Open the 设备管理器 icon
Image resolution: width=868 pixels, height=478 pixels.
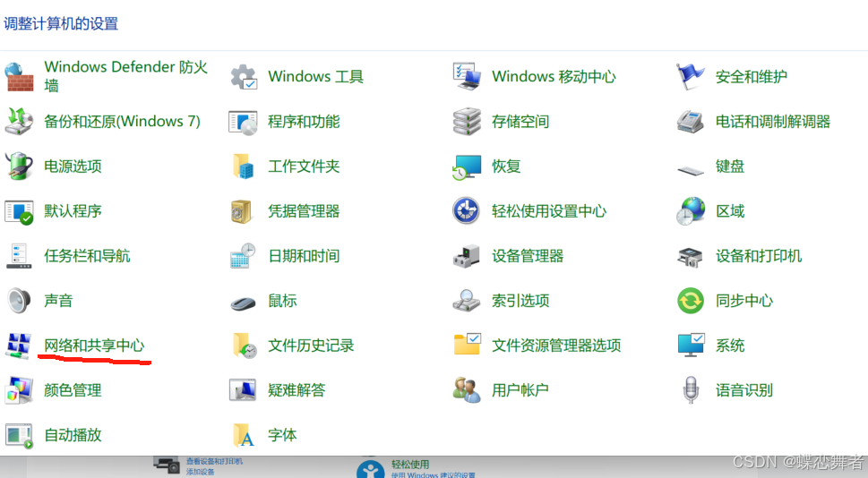(467, 256)
